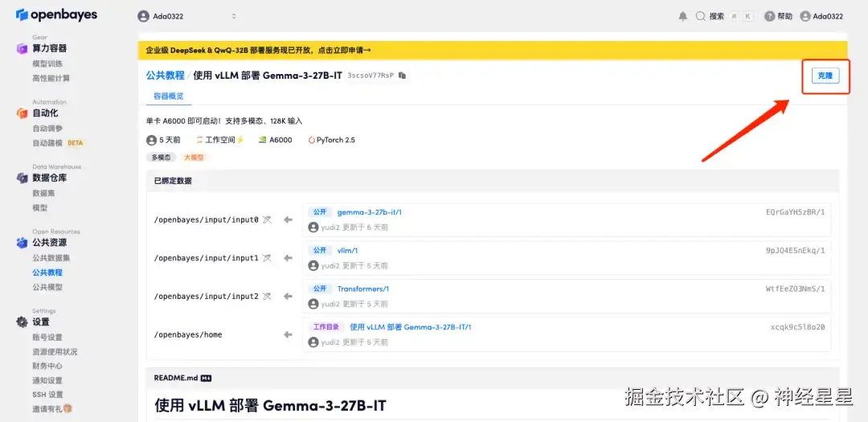Toggle the unbind icon beside input2

268,297
